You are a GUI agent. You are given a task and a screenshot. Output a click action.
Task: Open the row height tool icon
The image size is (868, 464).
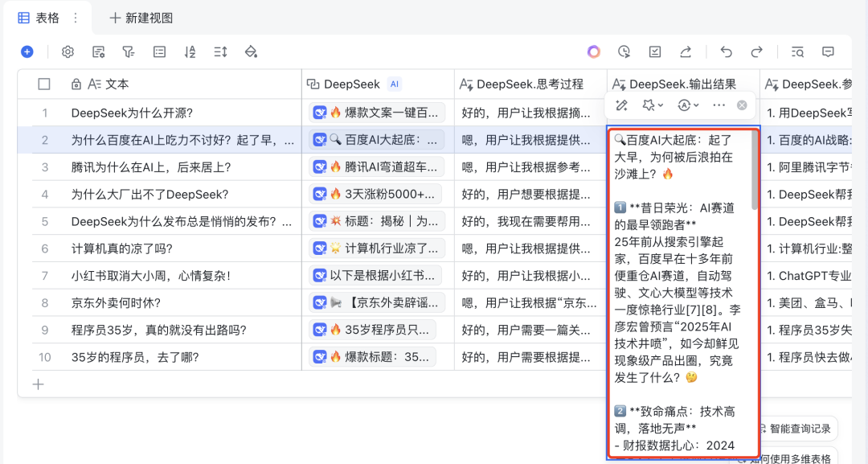[220, 52]
